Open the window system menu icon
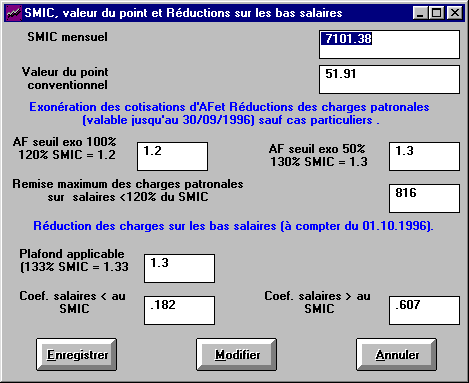 tap(14, 13)
